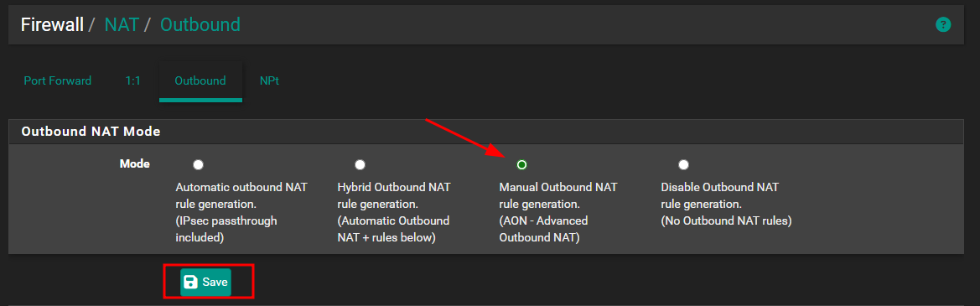Select Hybrid Outbound NAT radio button
Screen dimensions: 980x306
pyautogui.click(x=360, y=165)
